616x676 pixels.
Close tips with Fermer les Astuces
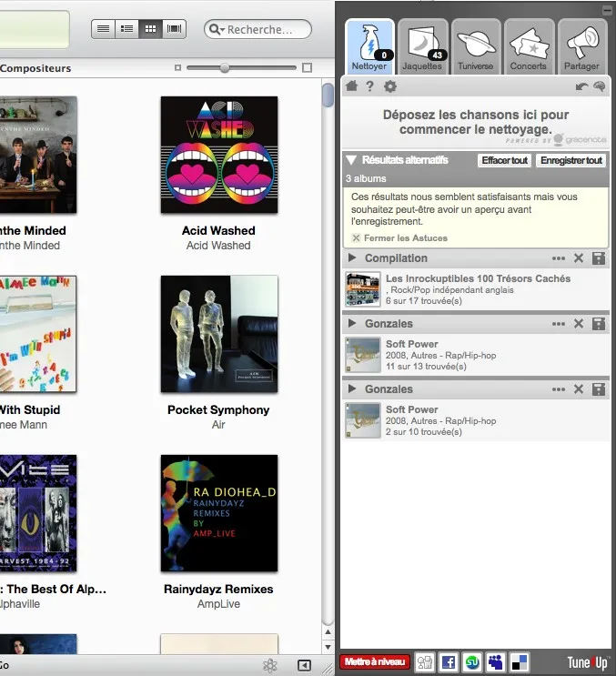click(x=399, y=238)
